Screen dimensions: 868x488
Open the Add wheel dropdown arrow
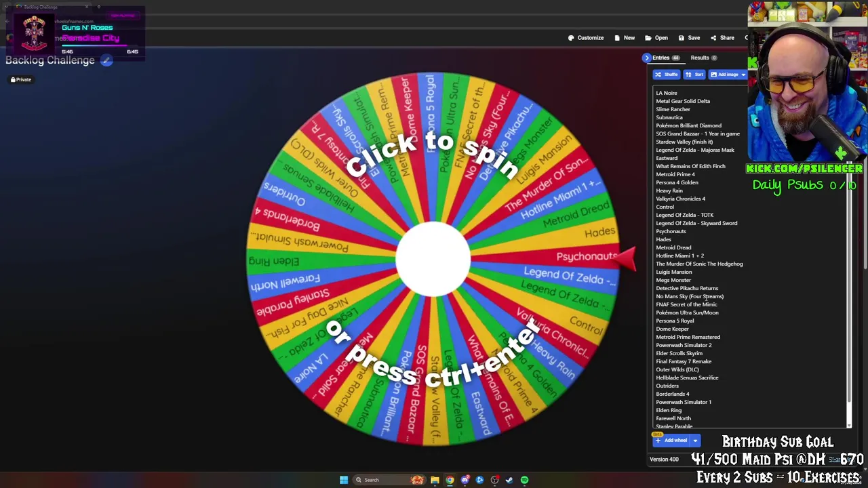(x=695, y=441)
